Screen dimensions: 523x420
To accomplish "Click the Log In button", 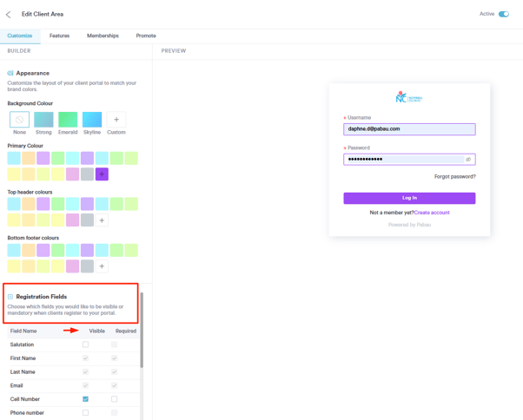I will coord(409,198).
